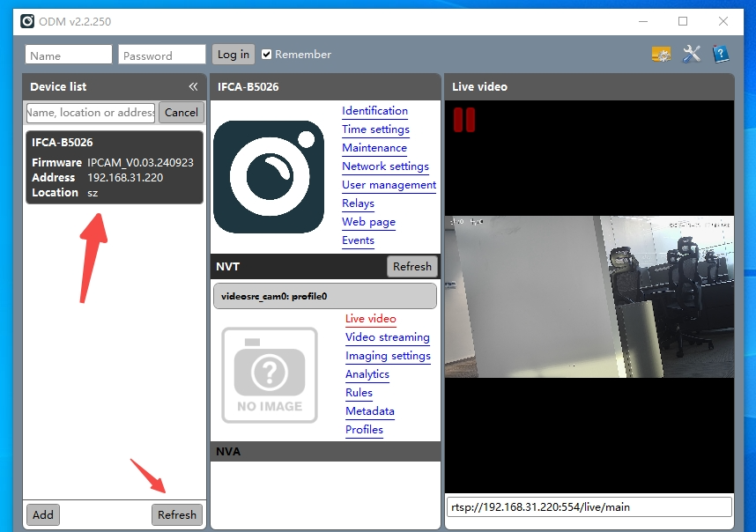Click the IFCA-B5026 middle panel header

coord(325,86)
